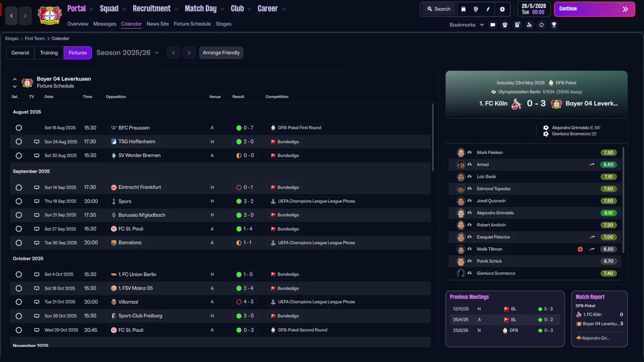
Task: Open the News Site submenu tab
Action: point(158,24)
